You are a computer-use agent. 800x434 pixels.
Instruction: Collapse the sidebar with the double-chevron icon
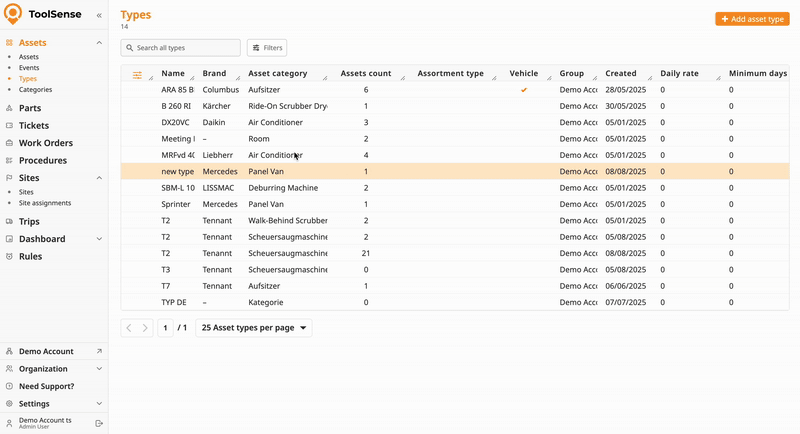(99, 16)
